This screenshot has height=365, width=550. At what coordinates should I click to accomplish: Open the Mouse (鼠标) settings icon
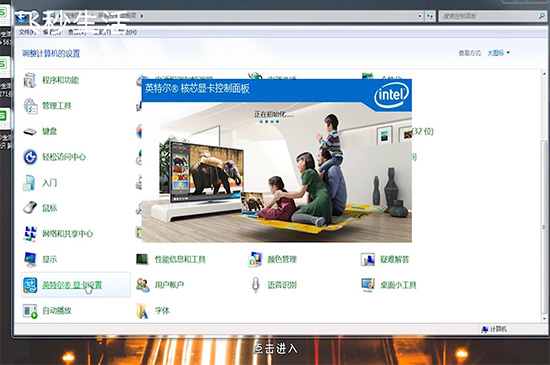pos(30,208)
